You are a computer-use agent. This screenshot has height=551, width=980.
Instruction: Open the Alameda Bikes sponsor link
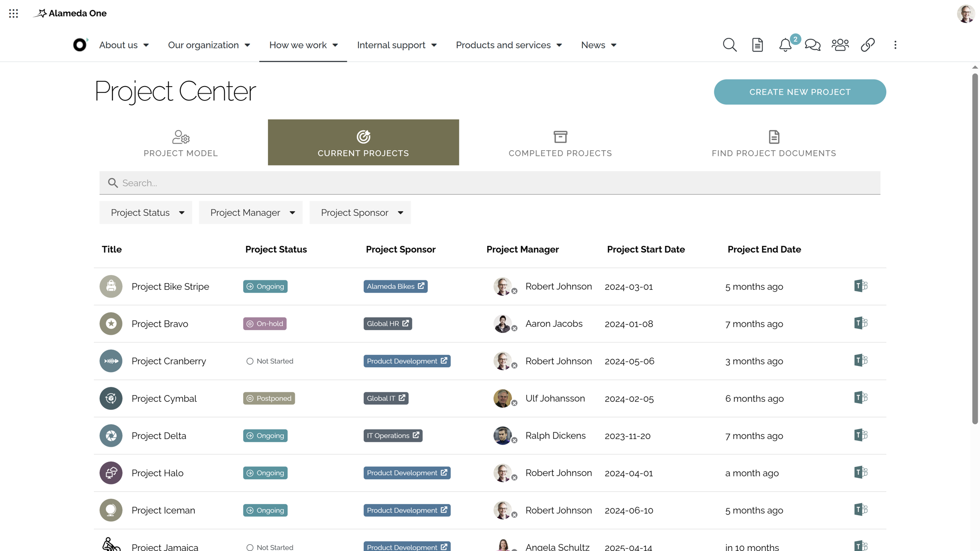(395, 287)
